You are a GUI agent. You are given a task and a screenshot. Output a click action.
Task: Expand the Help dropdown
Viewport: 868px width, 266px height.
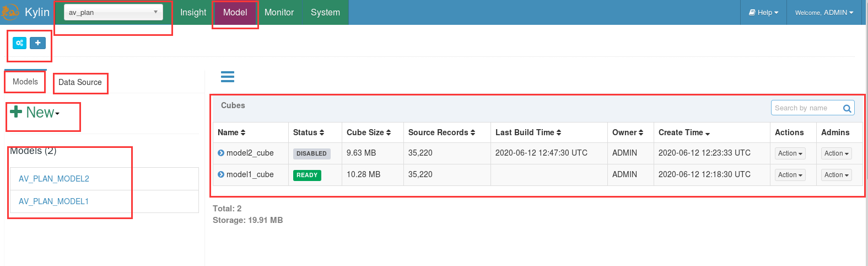(x=763, y=12)
